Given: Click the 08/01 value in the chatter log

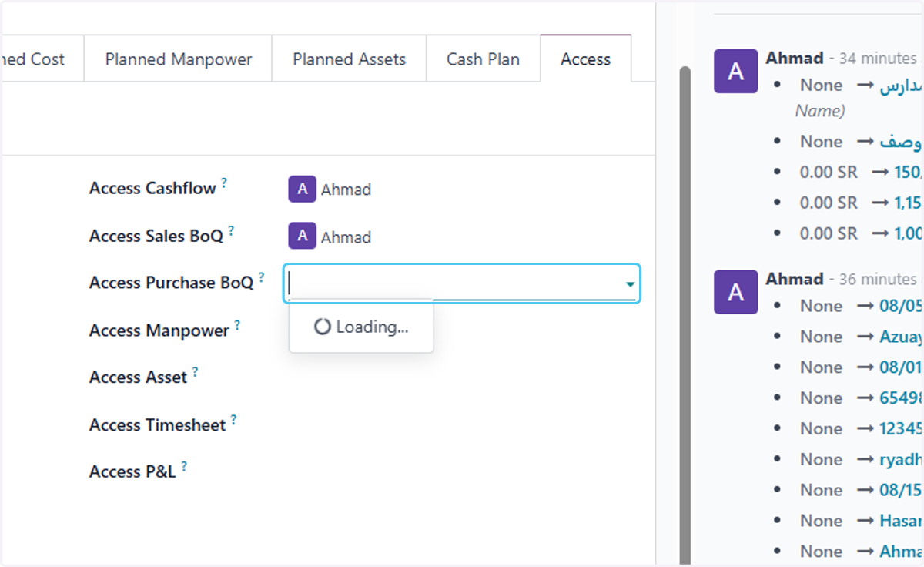Looking at the screenshot, I should (x=901, y=367).
